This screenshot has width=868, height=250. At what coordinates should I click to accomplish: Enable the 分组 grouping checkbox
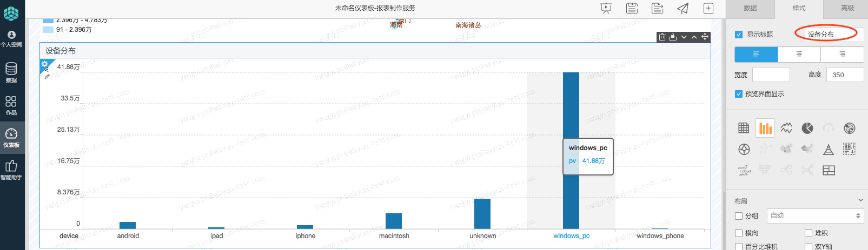pyautogui.click(x=739, y=216)
